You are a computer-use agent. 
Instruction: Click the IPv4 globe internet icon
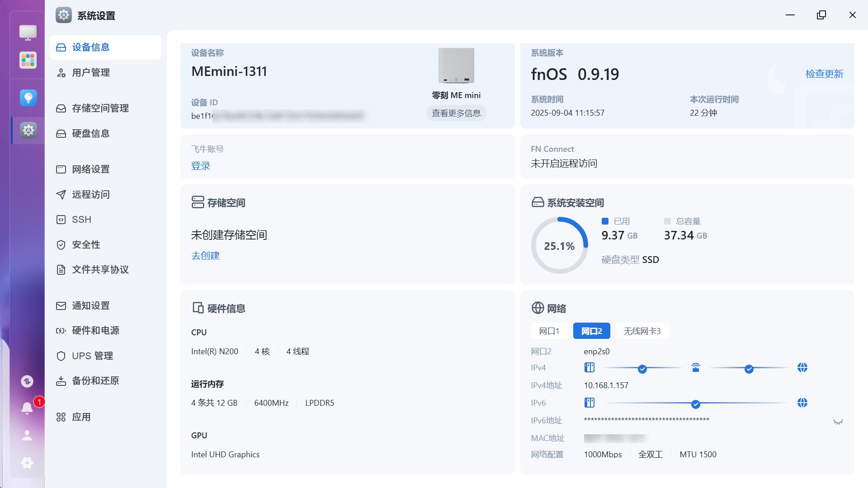click(x=802, y=368)
